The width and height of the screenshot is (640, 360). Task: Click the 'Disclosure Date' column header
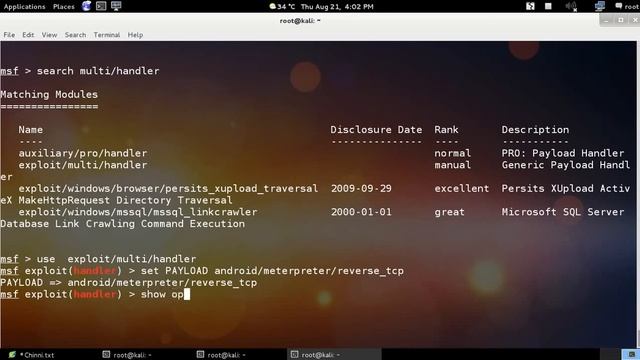point(376,130)
